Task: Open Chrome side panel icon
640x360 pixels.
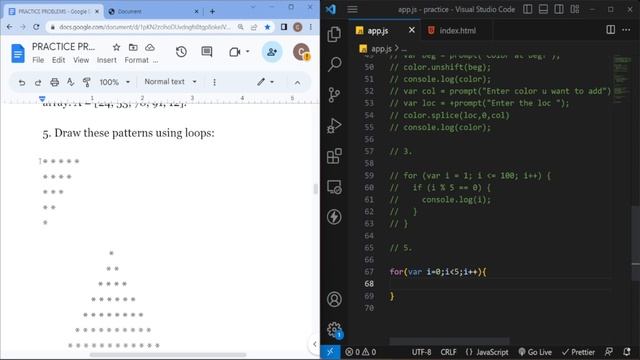Action: (x=284, y=27)
